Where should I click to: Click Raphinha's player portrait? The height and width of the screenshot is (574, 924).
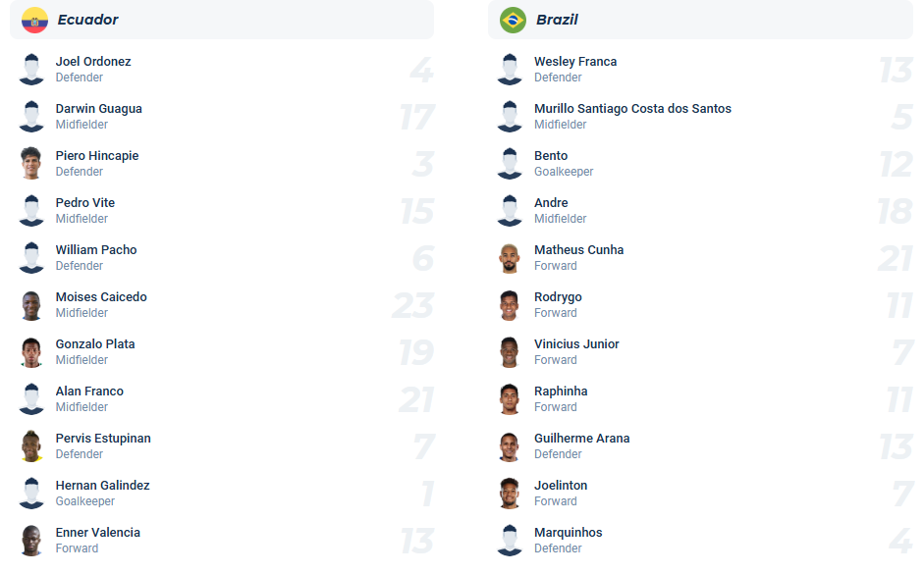[x=510, y=398]
